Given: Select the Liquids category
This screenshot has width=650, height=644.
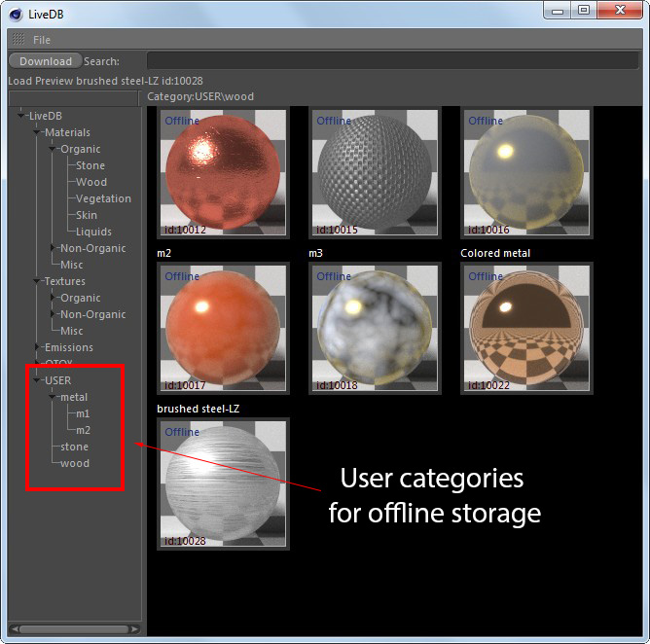Looking at the screenshot, I should point(93,232).
